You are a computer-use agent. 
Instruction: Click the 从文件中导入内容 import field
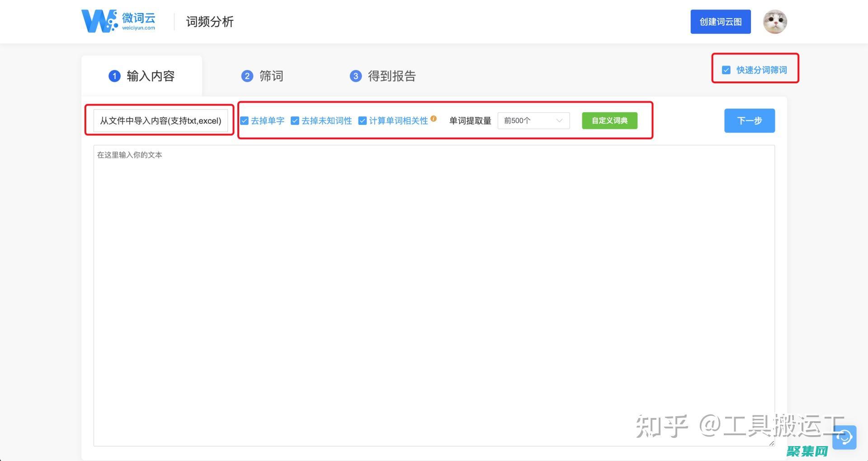click(x=160, y=120)
